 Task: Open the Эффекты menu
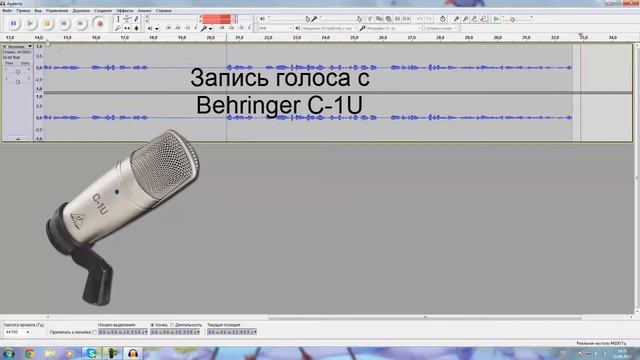tap(125, 11)
